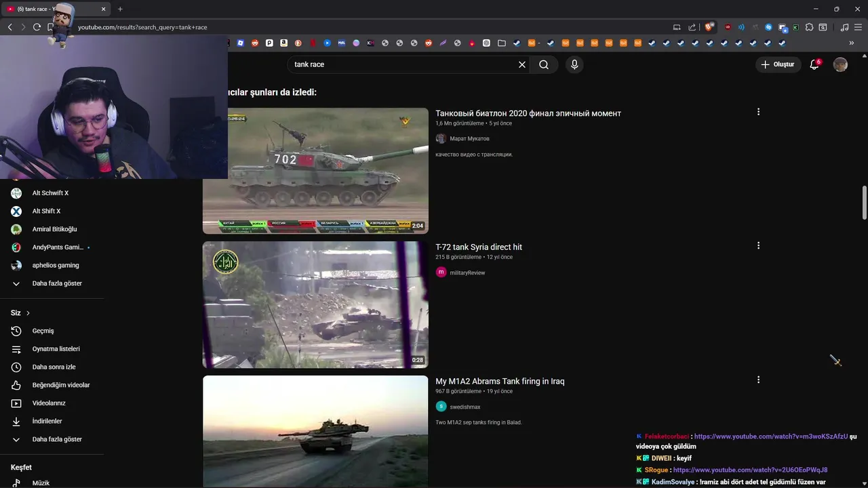Clear the tank race search text
The height and width of the screenshot is (488, 868).
click(522, 64)
